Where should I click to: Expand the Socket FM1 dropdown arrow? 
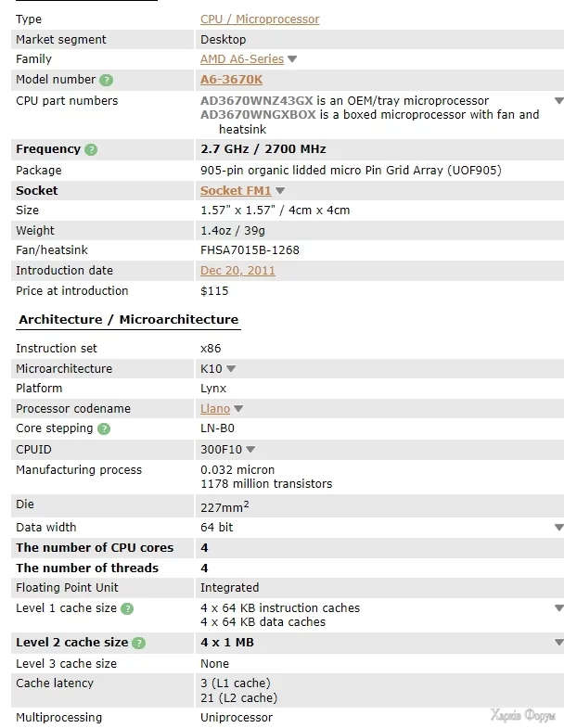[x=280, y=191]
